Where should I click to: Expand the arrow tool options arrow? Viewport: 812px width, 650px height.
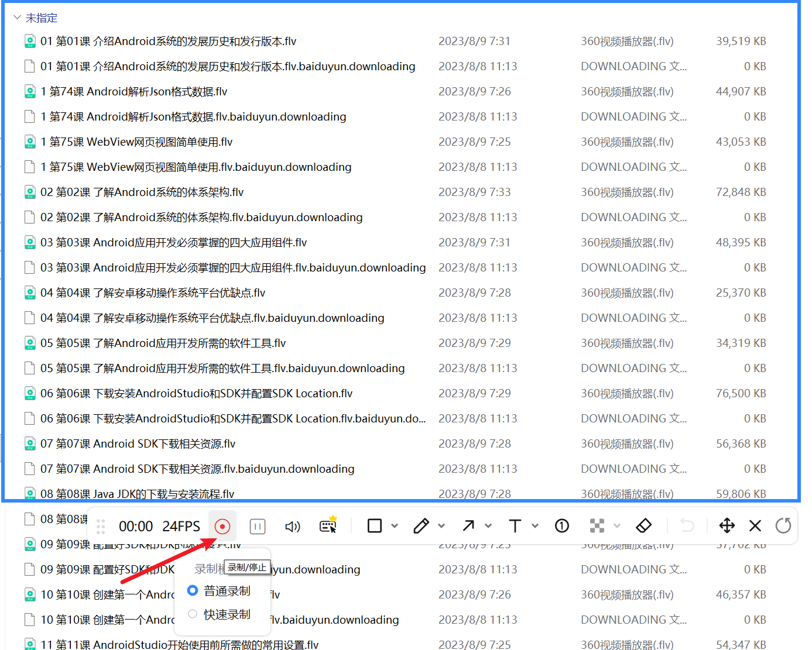pos(488,526)
